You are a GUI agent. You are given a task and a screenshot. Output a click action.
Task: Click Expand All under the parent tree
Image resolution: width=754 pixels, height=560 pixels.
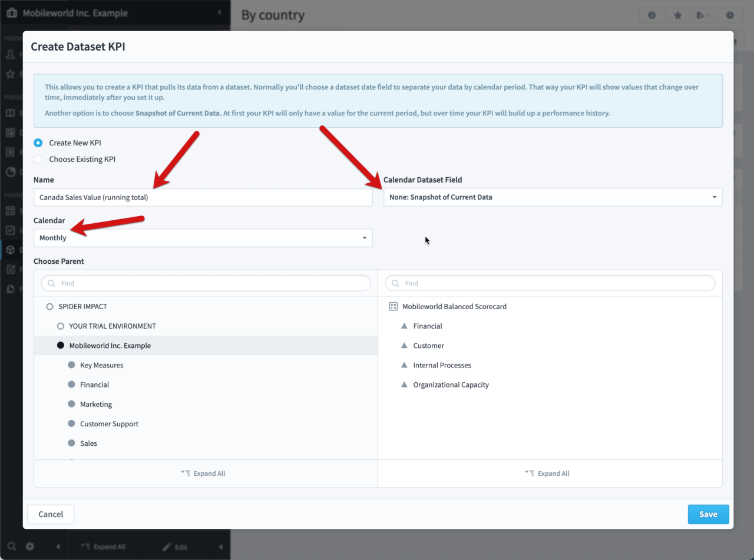(x=203, y=473)
